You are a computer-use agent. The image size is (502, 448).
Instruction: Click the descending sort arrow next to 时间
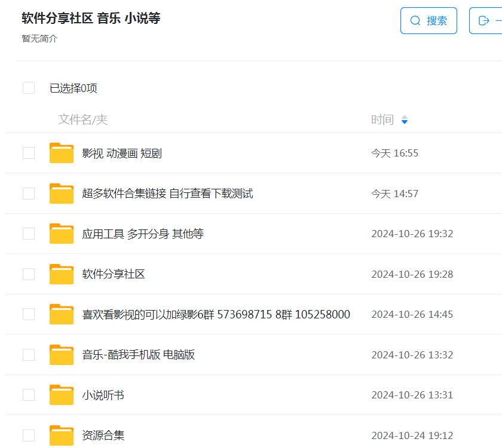pos(405,122)
